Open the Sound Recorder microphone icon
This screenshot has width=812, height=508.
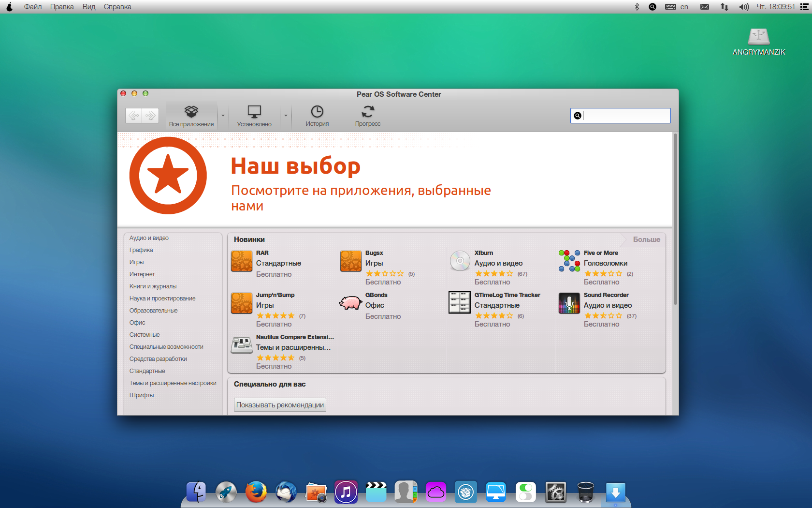coord(569,303)
